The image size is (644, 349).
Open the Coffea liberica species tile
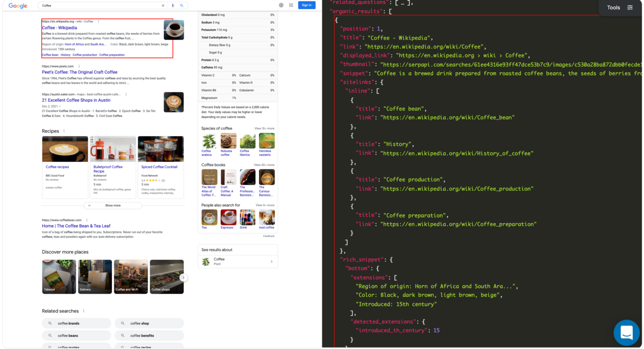[247, 145]
